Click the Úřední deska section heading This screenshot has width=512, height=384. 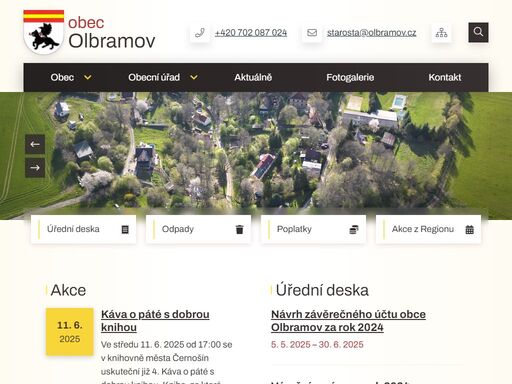point(322,290)
